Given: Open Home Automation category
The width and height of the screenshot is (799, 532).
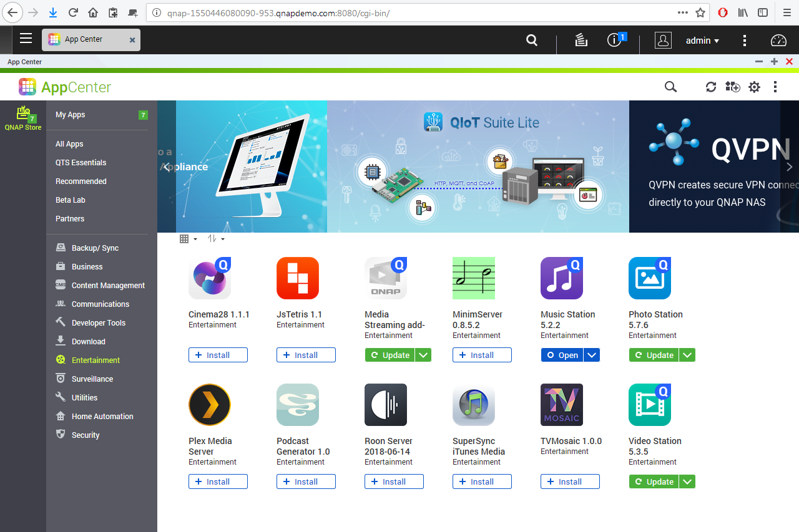Looking at the screenshot, I should tap(101, 417).
